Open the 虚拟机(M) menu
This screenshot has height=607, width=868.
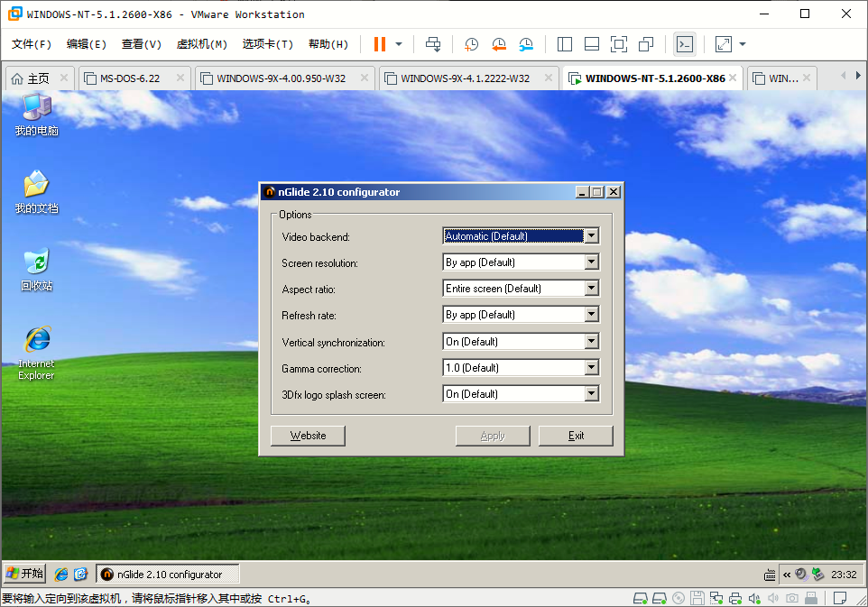202,44
